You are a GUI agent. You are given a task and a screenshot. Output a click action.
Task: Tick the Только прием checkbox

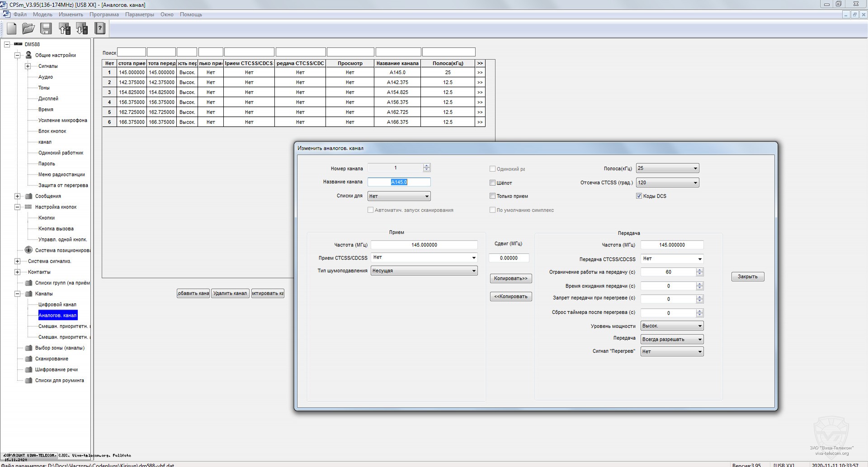pyautogui.click(x=492, y=196)
